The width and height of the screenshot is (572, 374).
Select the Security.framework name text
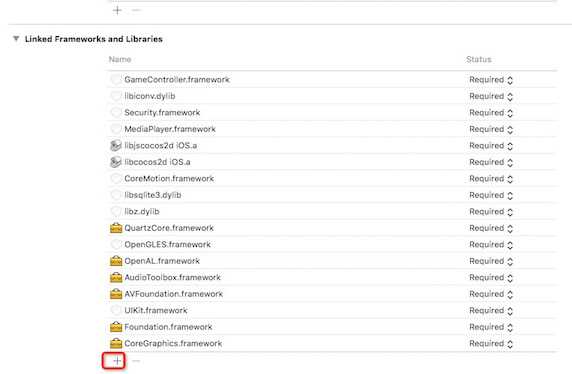click(x=162, y=112)
